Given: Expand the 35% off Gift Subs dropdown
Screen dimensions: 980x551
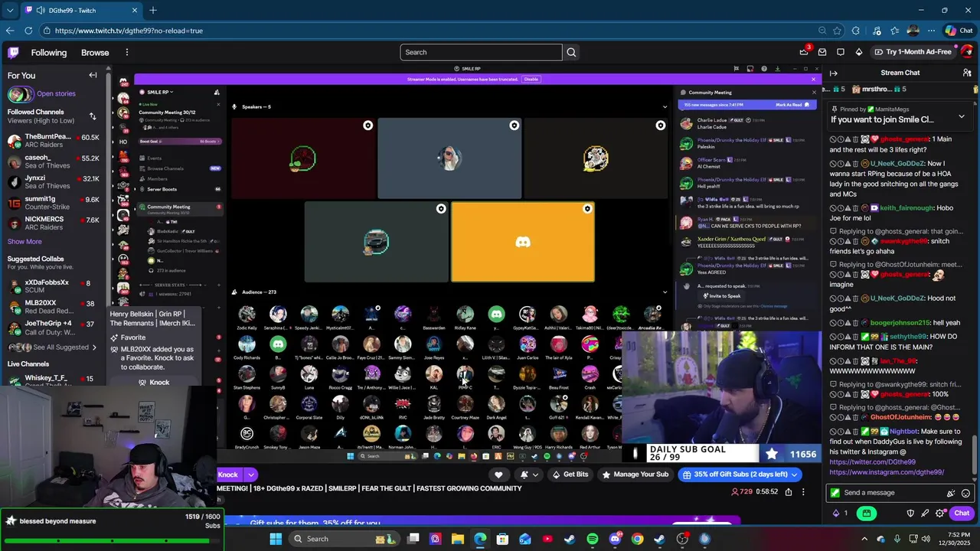Looking at the screenshot, I should pos(794,474).
